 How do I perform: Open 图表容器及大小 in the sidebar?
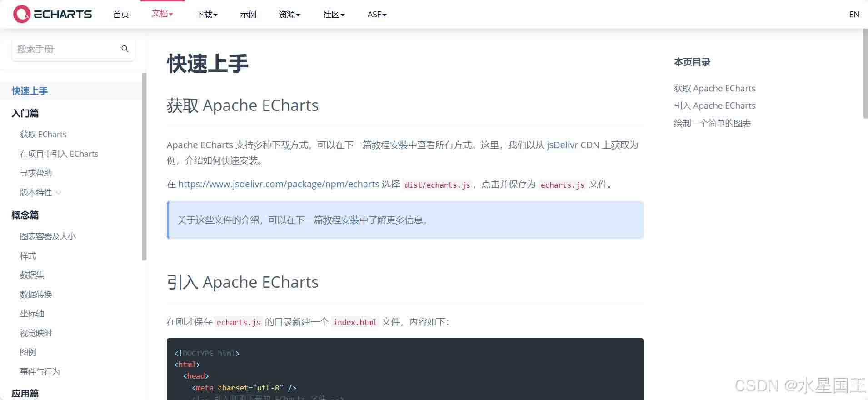pyautogui.click(x=48, y=236)
